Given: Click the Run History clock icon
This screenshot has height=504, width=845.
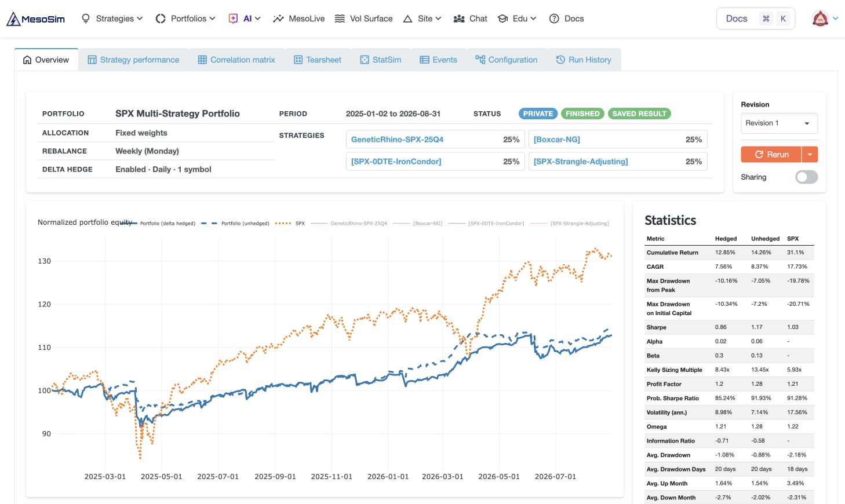Looking at the screenshot, I should click(560, 60).
